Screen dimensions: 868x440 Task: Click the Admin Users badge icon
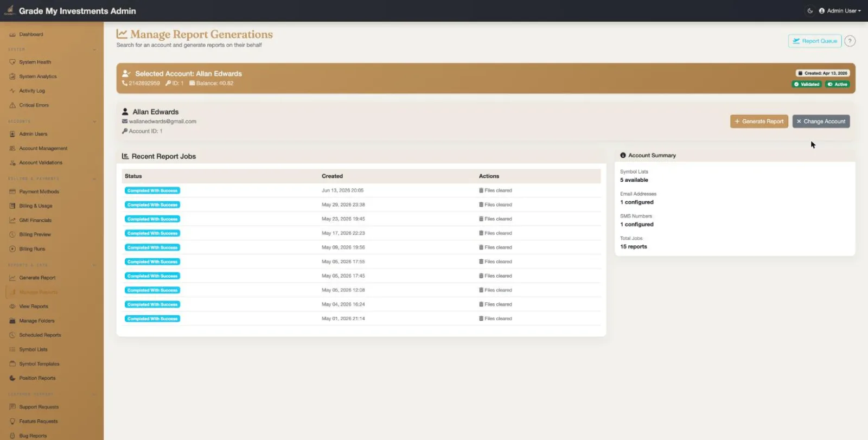12,134
